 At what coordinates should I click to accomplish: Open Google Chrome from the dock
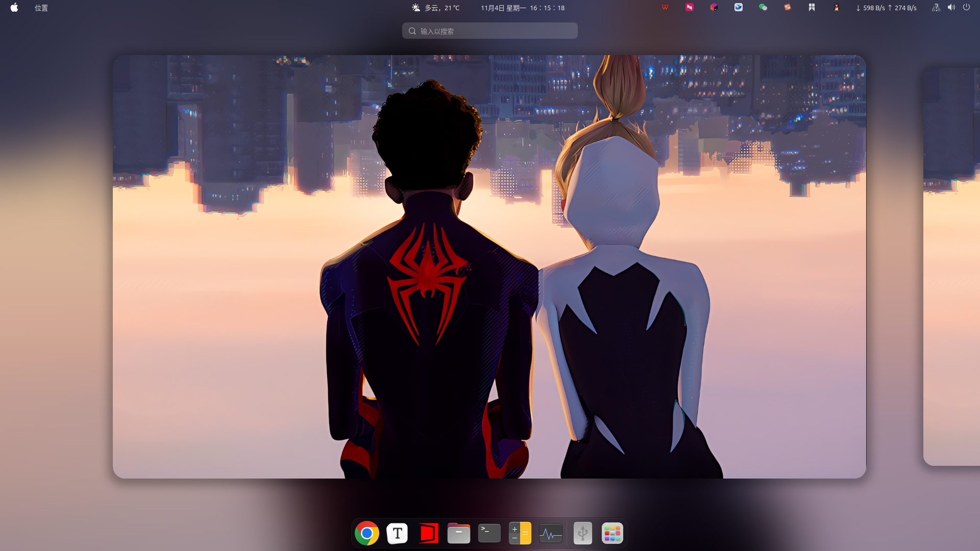pos(366,534)
